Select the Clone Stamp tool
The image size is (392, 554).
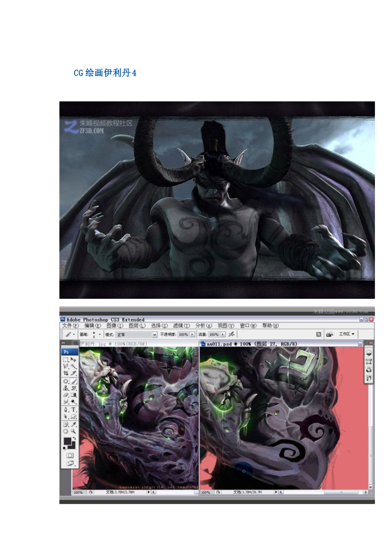tap(66, 388)
